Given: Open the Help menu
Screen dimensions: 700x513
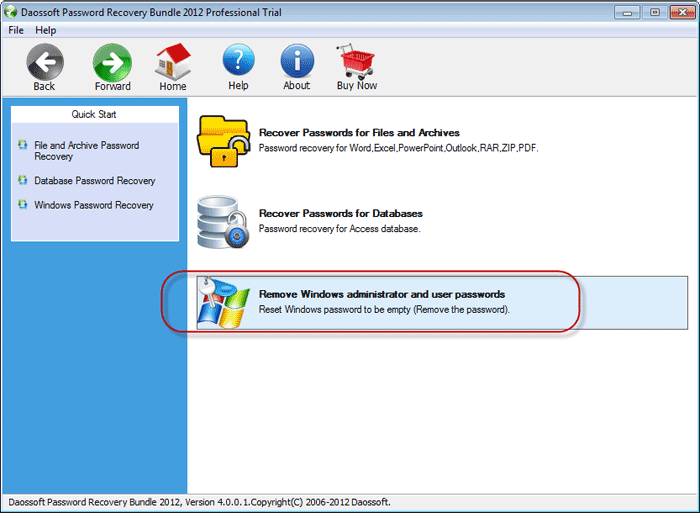Looking at the screenshot, I should 46,30.
